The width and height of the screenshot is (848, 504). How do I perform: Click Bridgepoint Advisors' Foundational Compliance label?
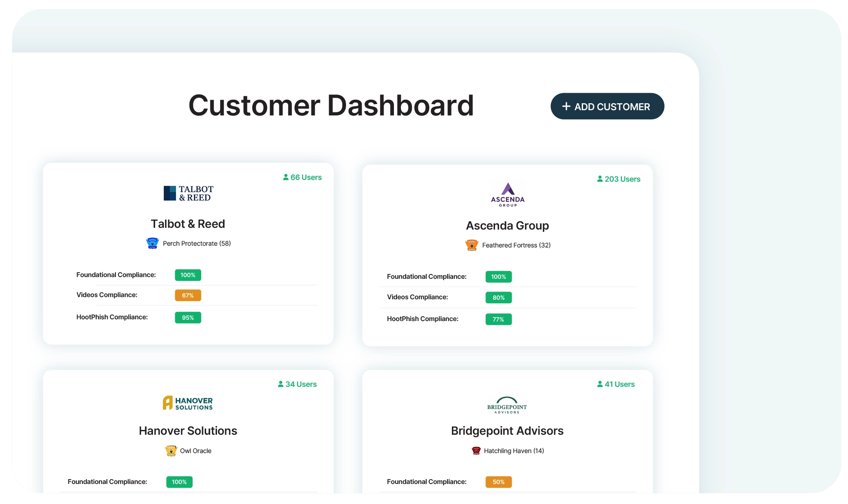pos(427,482)
